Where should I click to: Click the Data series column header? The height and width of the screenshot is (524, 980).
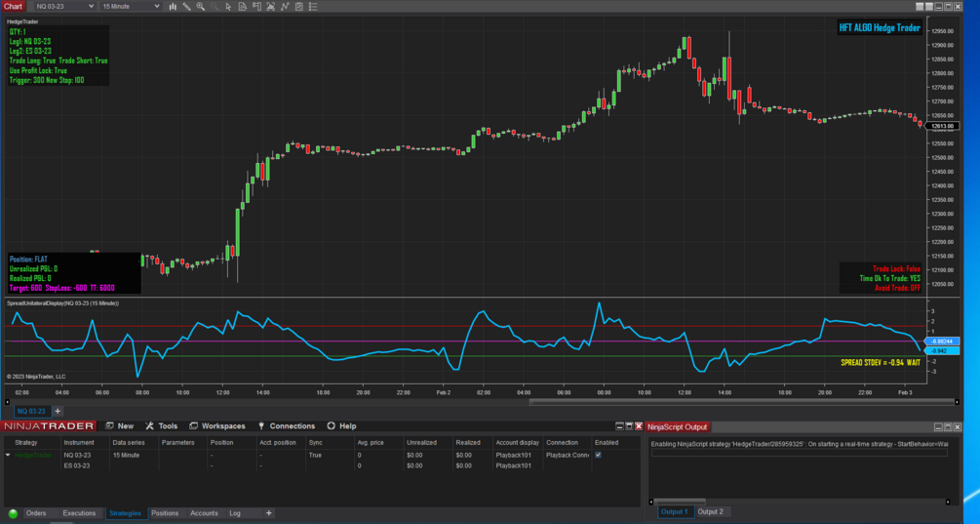click(x=129, y=442)
